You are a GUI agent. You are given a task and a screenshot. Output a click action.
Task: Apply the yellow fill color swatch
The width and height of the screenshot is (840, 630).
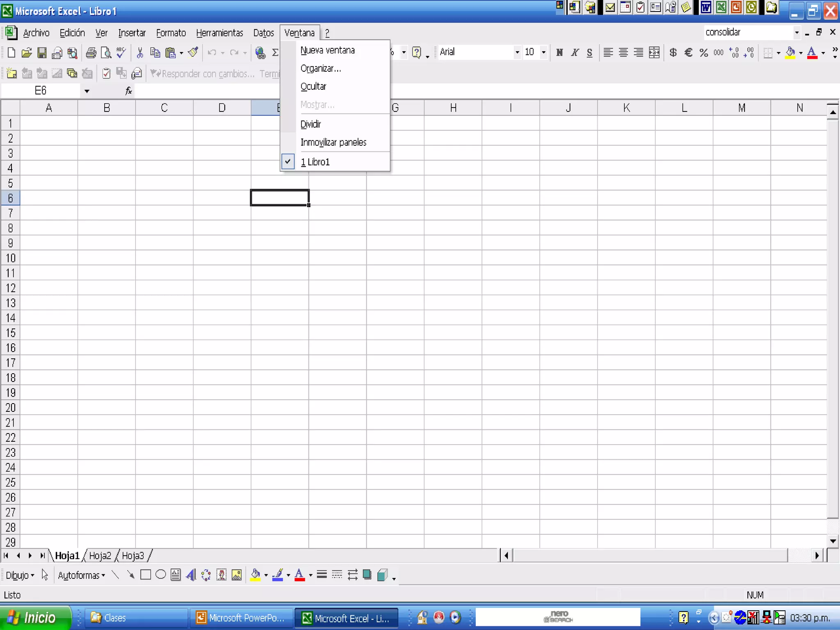coord(790,52)
